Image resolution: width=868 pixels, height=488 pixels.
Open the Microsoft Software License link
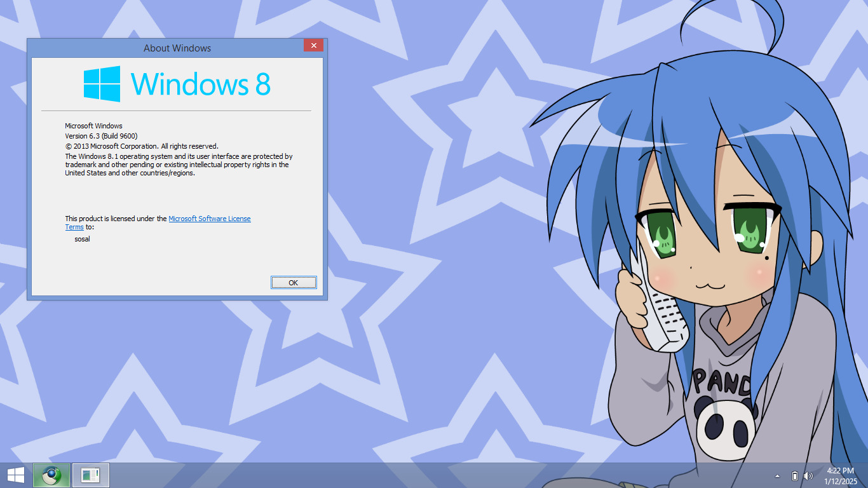[x=209, y=219]
